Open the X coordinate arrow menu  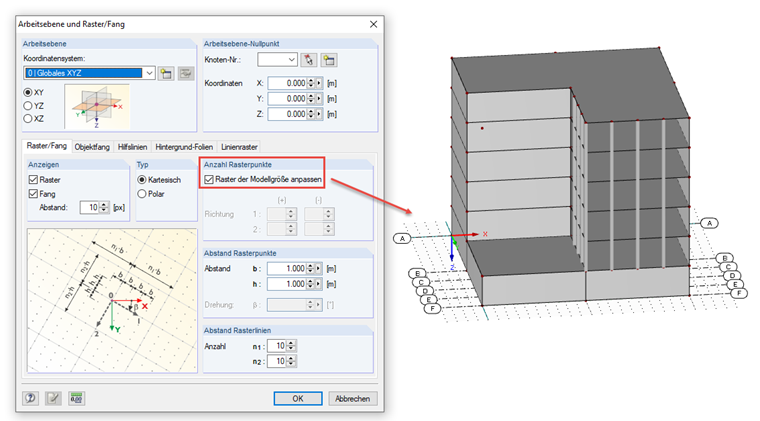point(319,83)
